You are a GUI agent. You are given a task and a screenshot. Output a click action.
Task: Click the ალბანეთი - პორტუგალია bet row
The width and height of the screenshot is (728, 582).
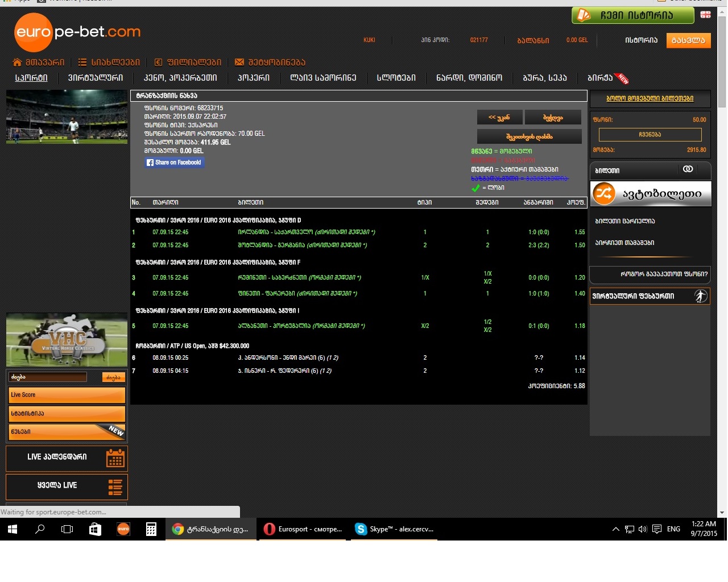[359, 326]
